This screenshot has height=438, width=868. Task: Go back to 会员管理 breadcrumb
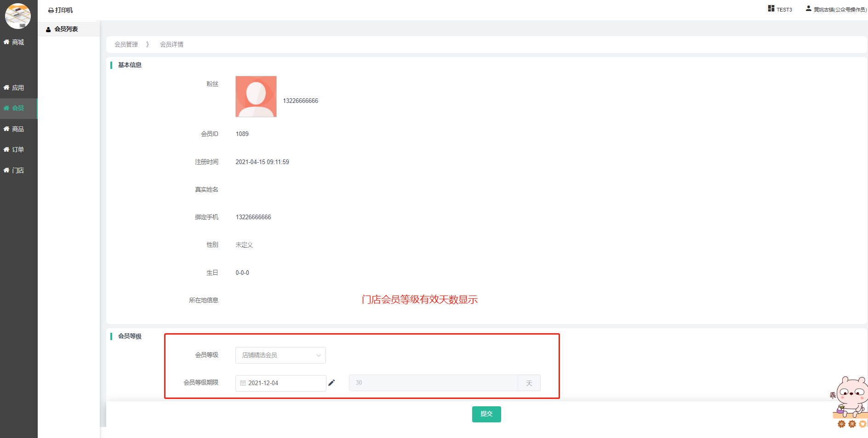click(x=126, y=45)
